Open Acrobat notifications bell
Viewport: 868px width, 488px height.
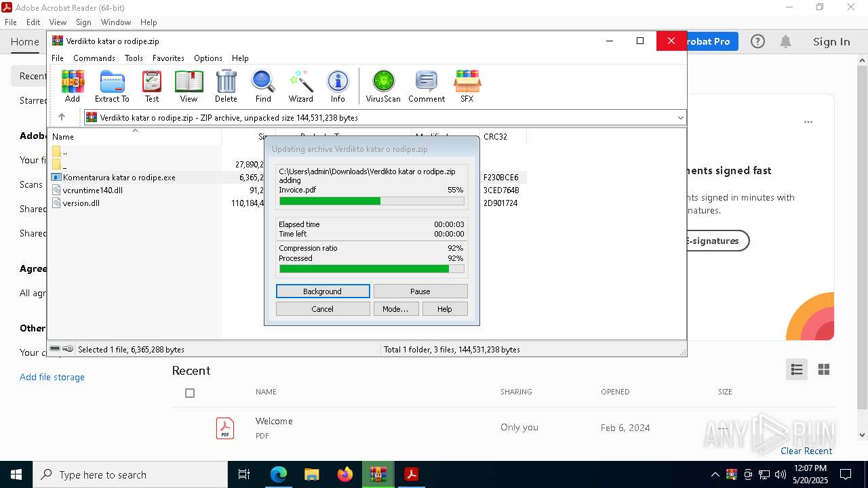click(x=786, y=41)
